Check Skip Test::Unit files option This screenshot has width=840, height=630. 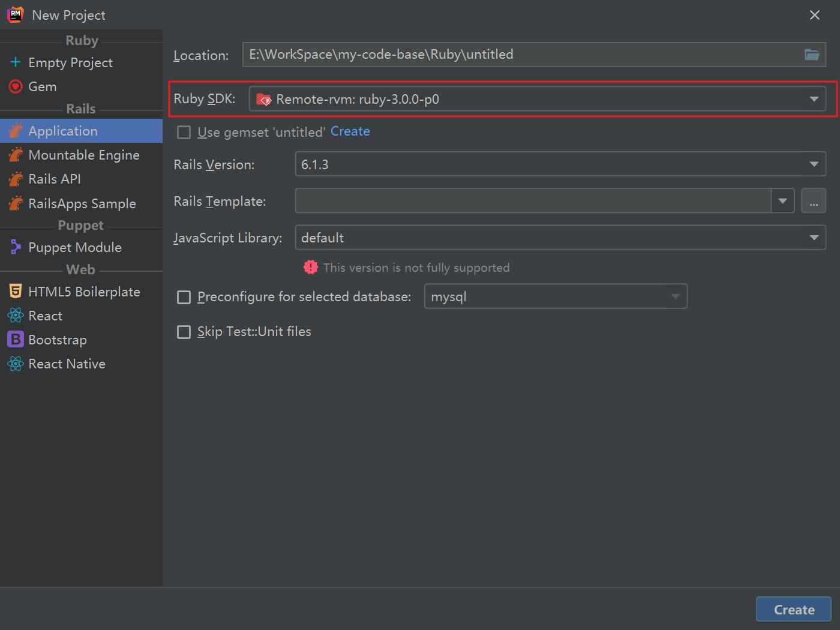point(184,332)
